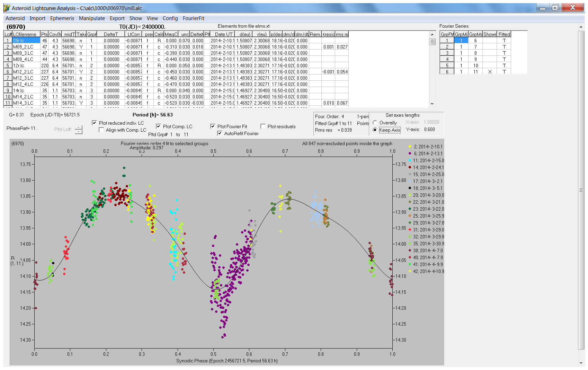
Task: Select the 09r.lc file cell
Action: click(x=26, y=41)
